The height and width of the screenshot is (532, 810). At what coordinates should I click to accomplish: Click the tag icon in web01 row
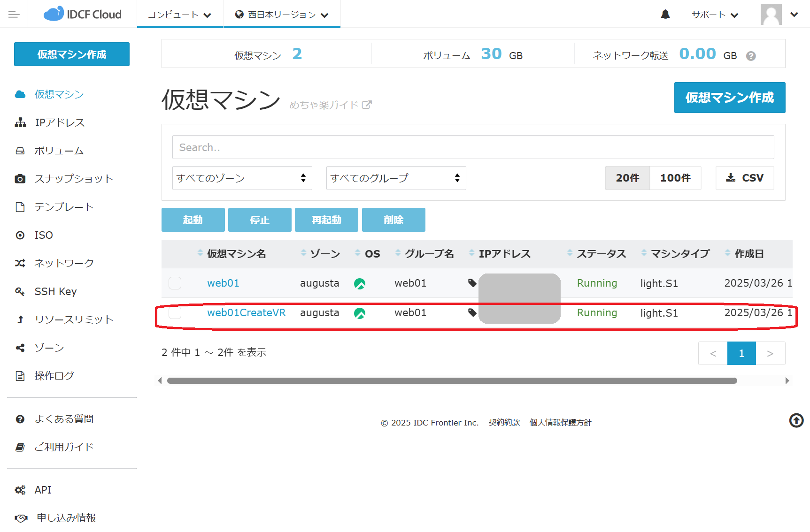pyautogui.click(x=472, y=283)
